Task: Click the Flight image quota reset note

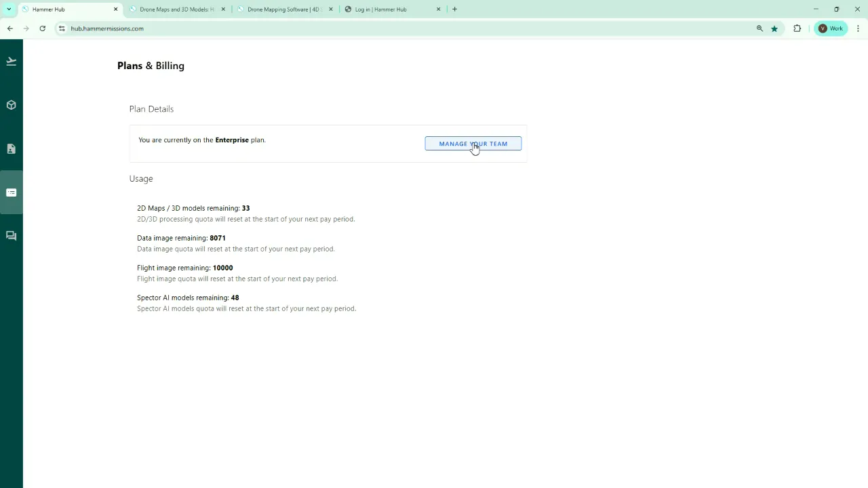Action: coord(237,279)
